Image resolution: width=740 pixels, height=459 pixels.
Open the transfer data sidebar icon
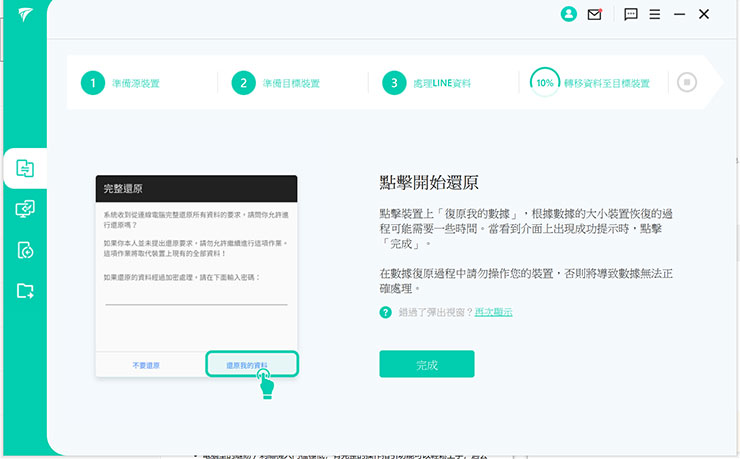click(x=25, y=168)
